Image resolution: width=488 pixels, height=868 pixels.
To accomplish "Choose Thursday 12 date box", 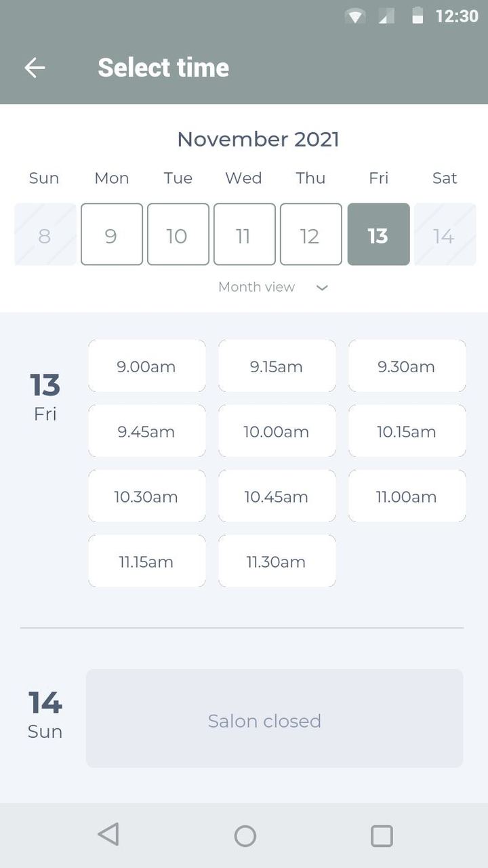I will (x=310, y=235).
